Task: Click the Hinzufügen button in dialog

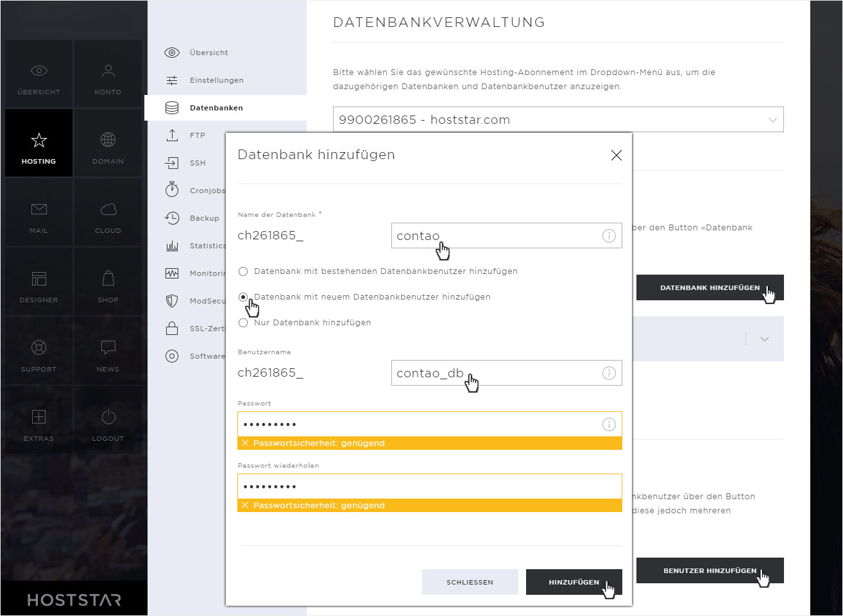Action: click(574, 582)
